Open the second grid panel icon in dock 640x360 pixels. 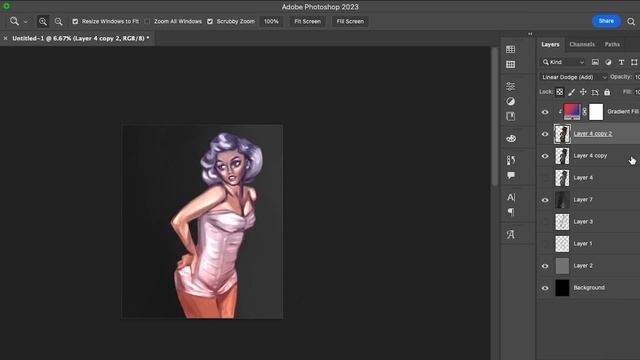point(510,64)
